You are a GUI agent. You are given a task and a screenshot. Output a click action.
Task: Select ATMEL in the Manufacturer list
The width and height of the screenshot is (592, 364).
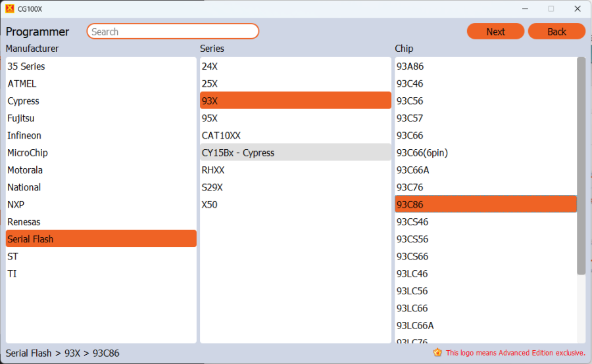tap(22, 83)
